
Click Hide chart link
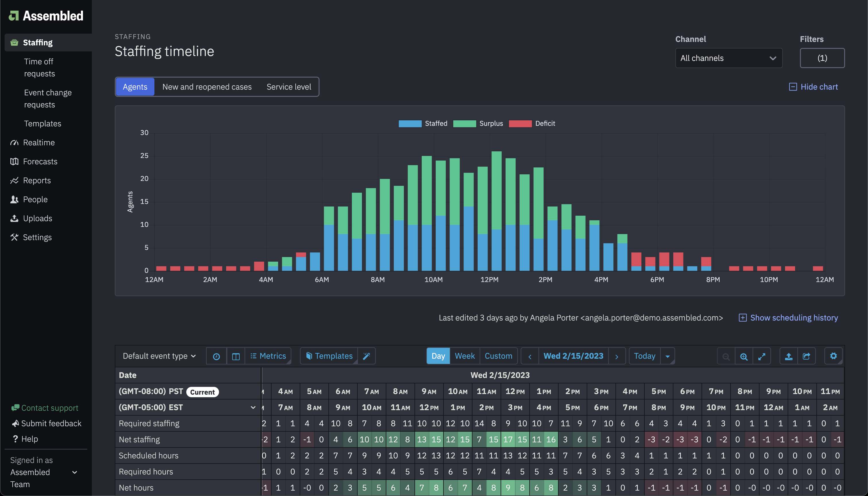pyautogui.click(x=819, y=87)
